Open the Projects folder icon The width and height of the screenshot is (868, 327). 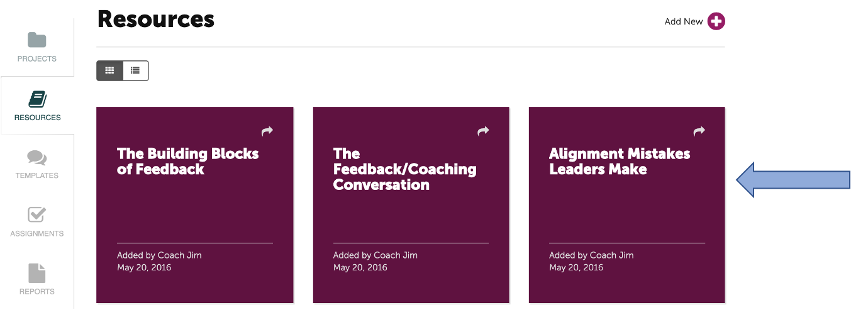pos(37,40)
